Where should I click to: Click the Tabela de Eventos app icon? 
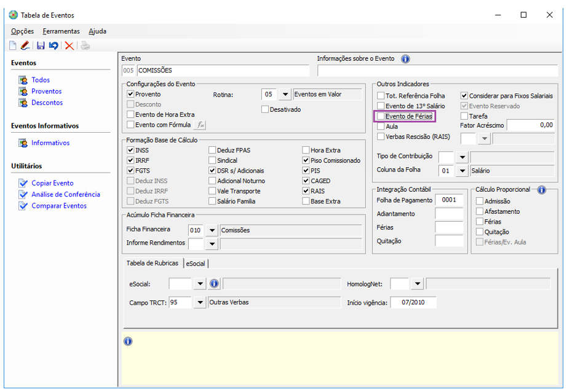tap(14, 15)
